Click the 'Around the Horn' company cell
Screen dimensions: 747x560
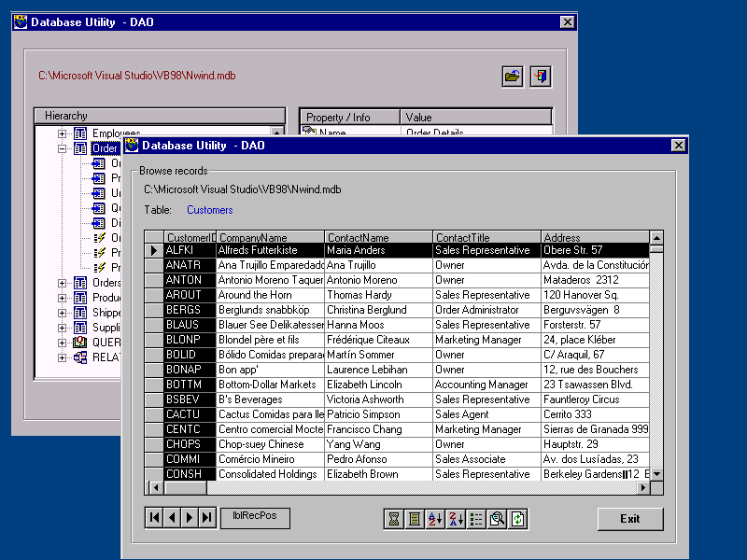(270, 295)
